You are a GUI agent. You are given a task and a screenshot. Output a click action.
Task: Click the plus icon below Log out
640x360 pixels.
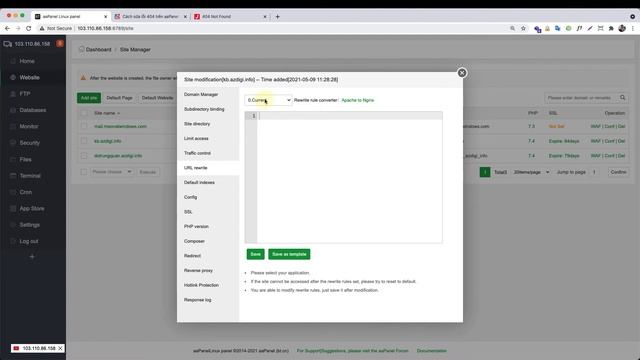click(x=32, y=256)
